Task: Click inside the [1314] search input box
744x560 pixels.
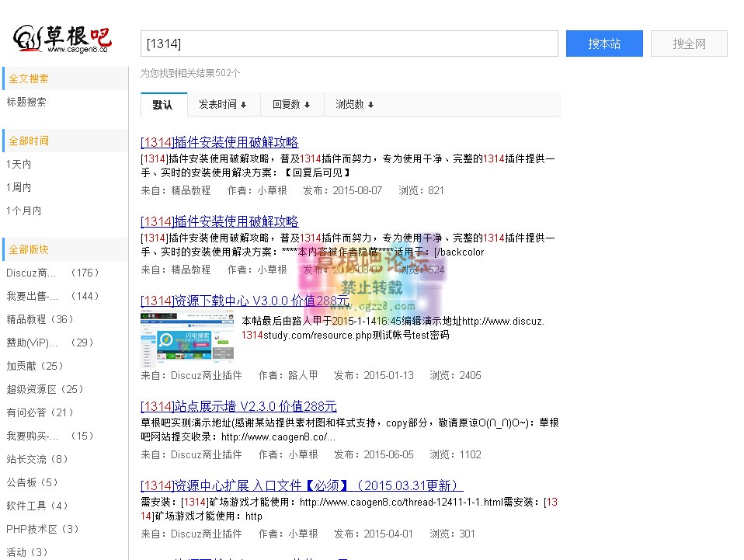Action: (349, 43)
